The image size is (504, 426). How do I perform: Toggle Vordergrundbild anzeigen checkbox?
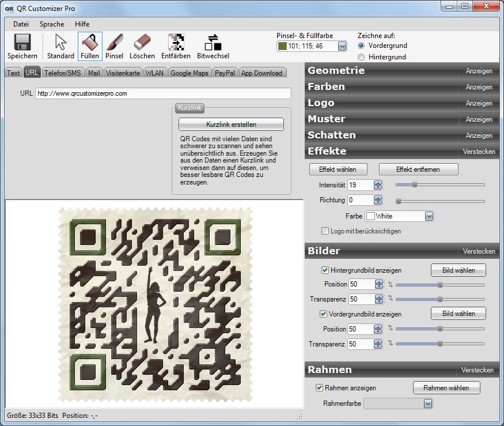click(323, 314)
